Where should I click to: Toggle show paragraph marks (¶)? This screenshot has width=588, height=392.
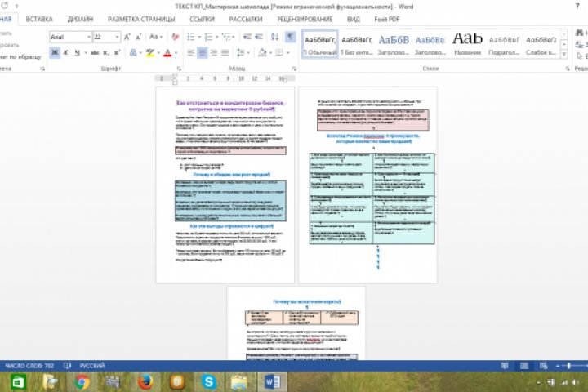pyautogui.click(x=290, y=37)
